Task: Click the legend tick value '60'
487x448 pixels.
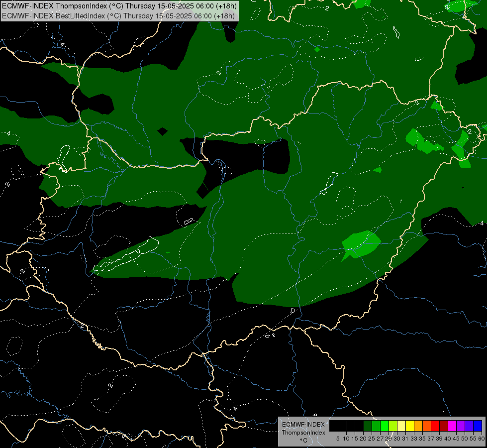Action: coord(482,439)
